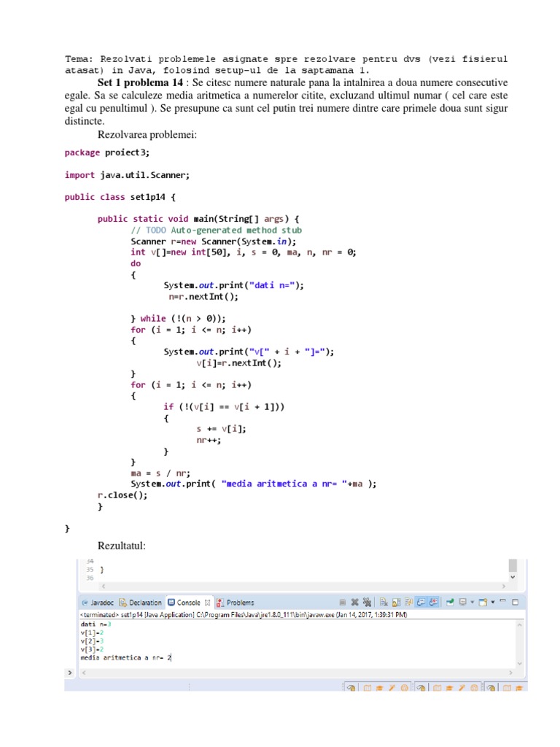
Task: Toggle Word Wrap in the Console toolbar
Action: coord(408,602)
